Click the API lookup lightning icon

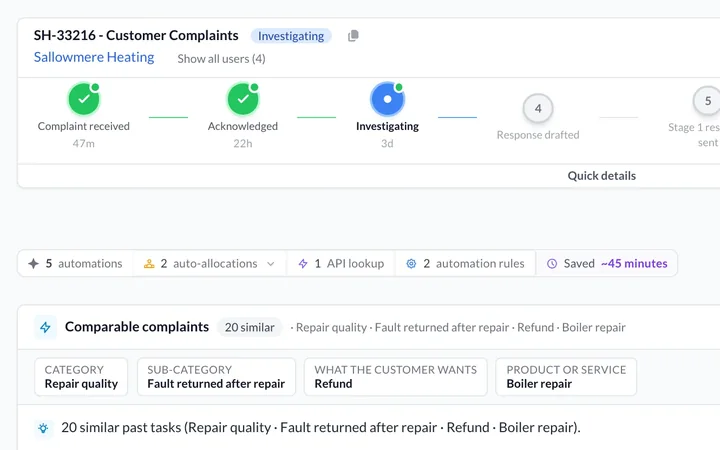[x=303, y=264]
